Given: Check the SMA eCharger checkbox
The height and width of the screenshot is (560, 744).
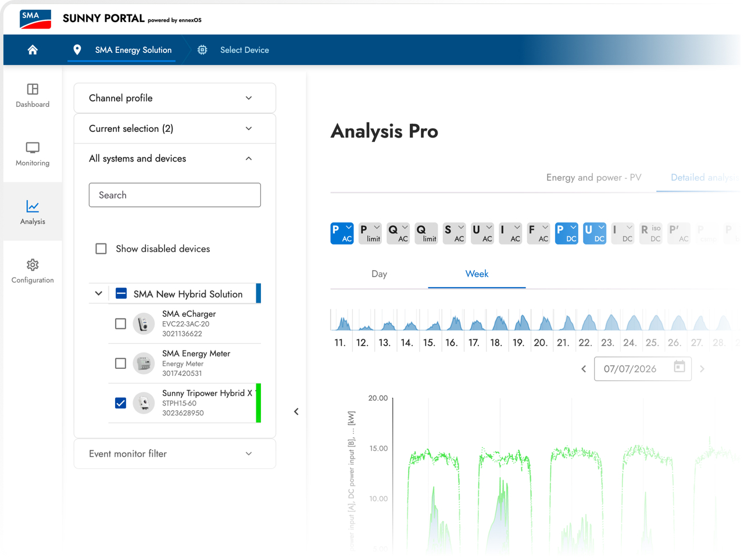Looking at the screenshot, I should 120,324.
